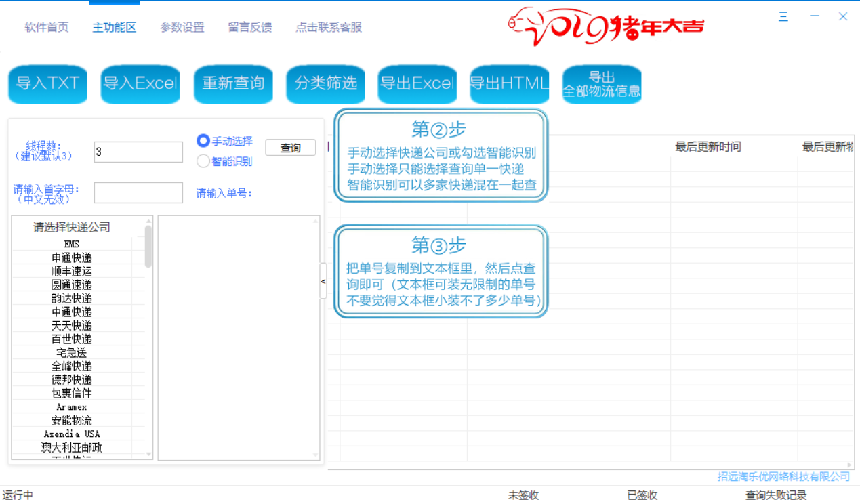Click the 招远淘乐优网络科技有限公司 link
The image size is (860, 504).
click(x=783, y=476)
